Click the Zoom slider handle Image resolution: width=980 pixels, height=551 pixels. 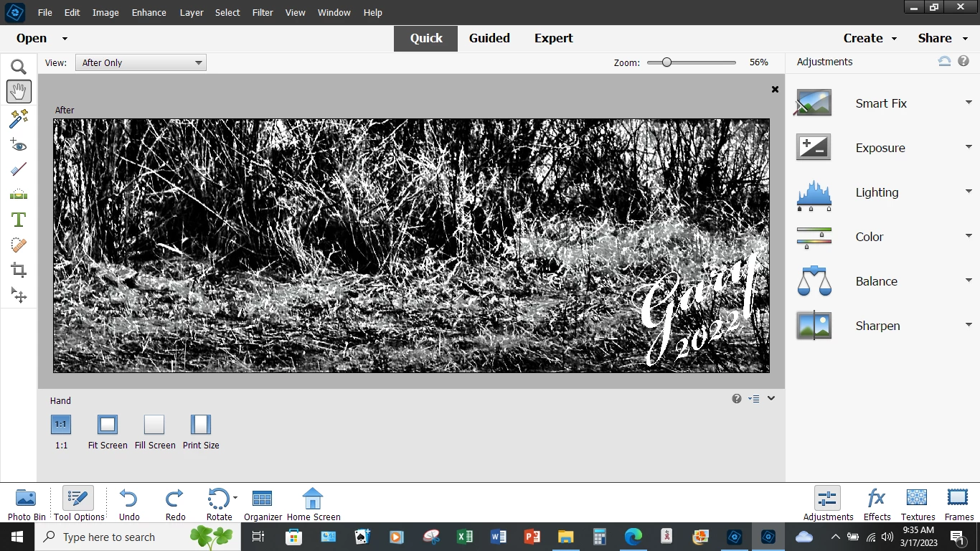(x=666, y=62)
